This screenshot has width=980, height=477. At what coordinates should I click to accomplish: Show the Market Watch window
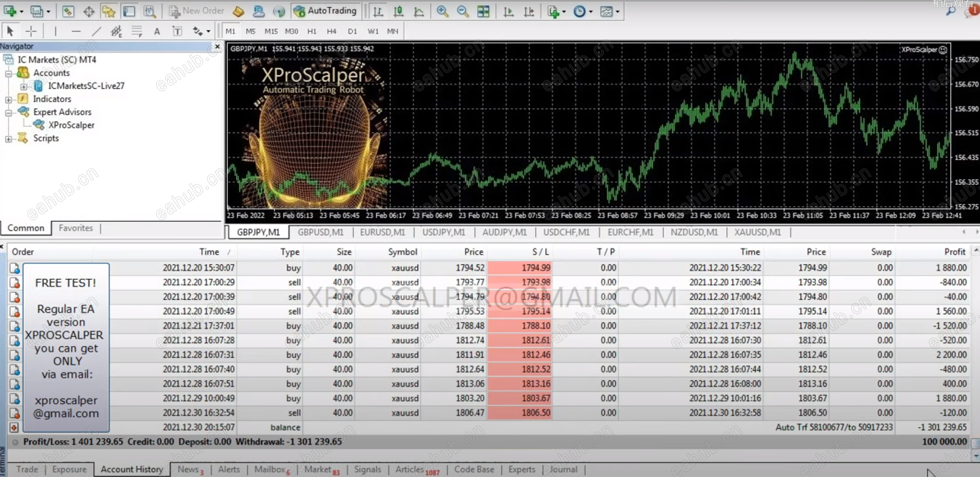pos(68,11)
